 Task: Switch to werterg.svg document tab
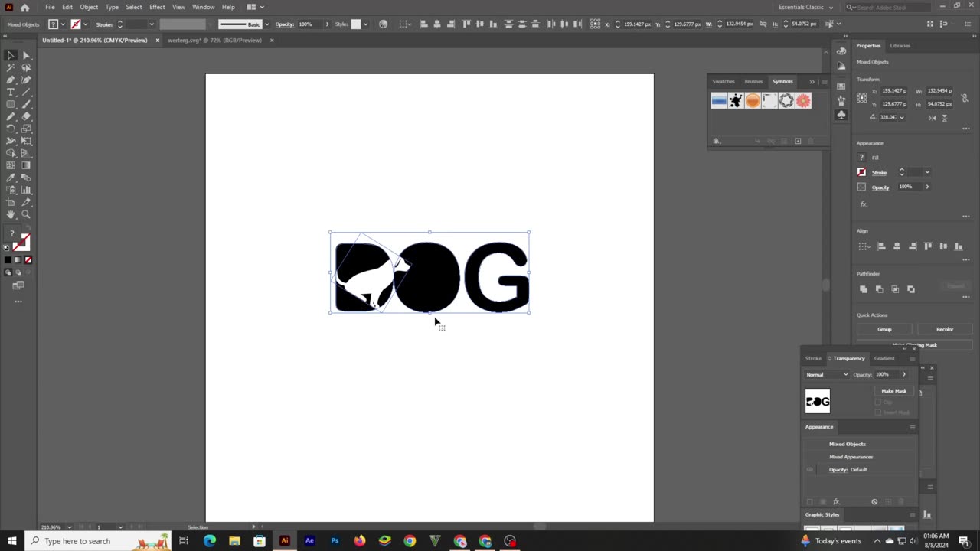coord(214,41)
